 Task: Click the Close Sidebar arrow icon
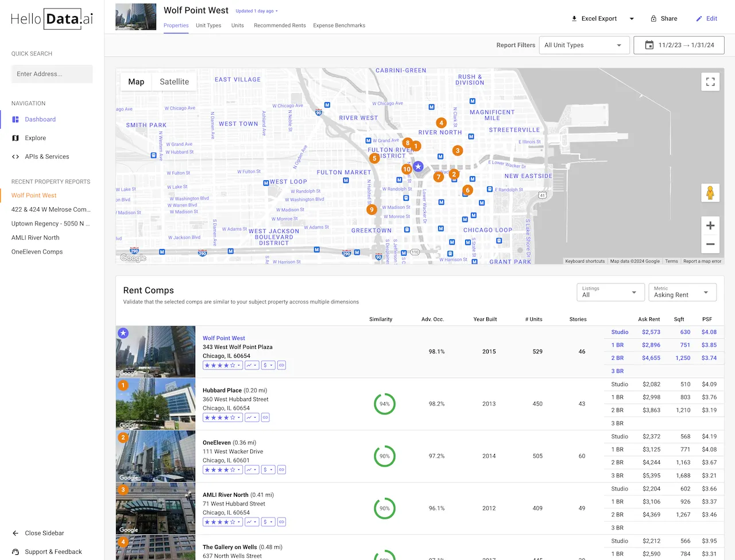coord(16,533)
